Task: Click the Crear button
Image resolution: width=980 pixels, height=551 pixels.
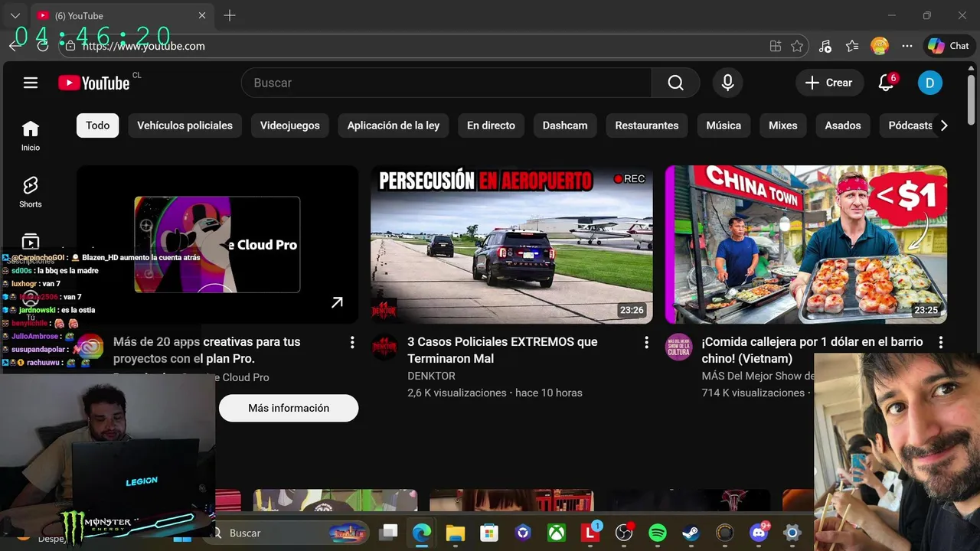Action: point(829,83)
